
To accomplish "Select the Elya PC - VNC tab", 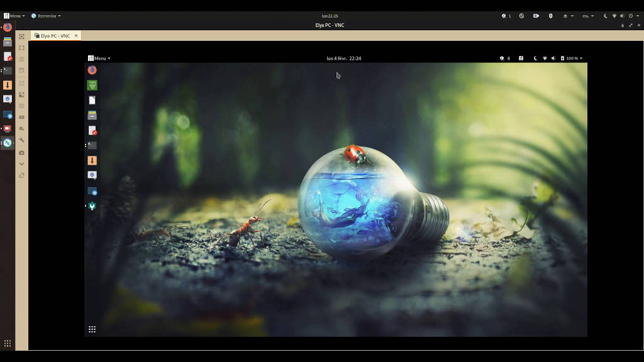I will coord(54,36).
